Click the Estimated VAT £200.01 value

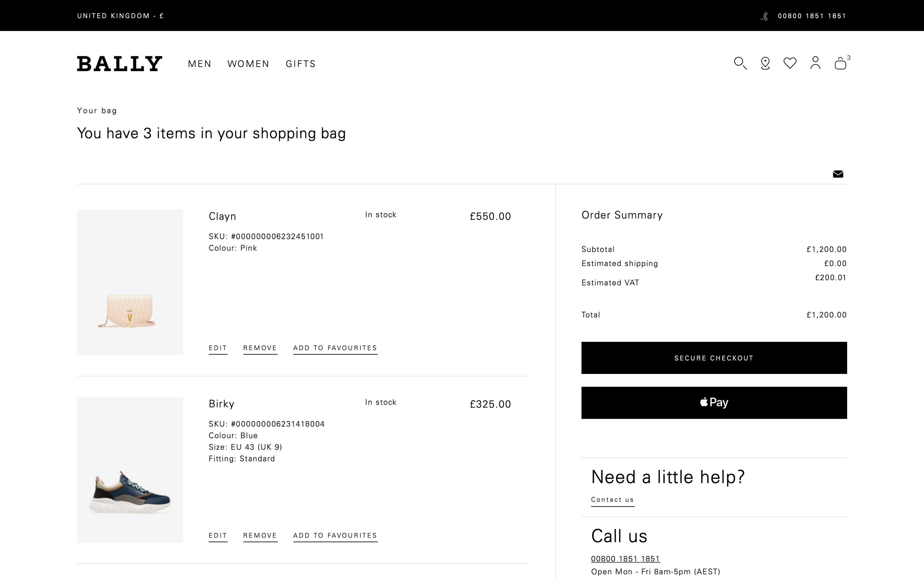click(830, 277)
